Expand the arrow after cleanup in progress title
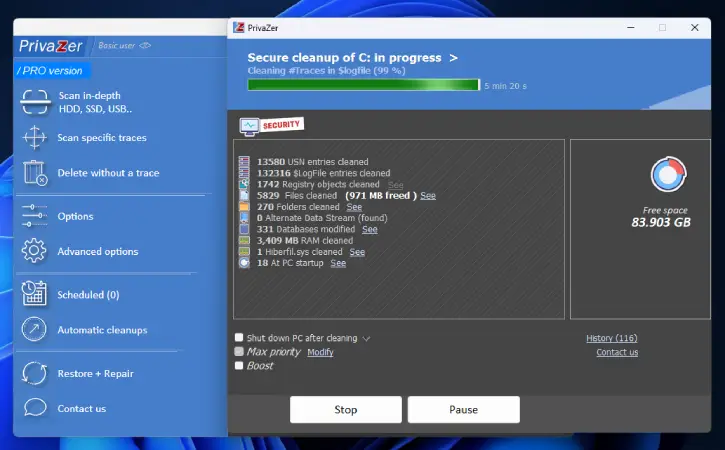Screen dimensions: 725x450 (x=454, y=58)
